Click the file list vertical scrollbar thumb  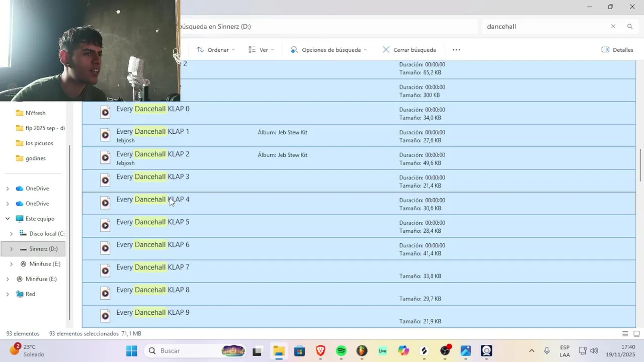click(x=640, y=165)
